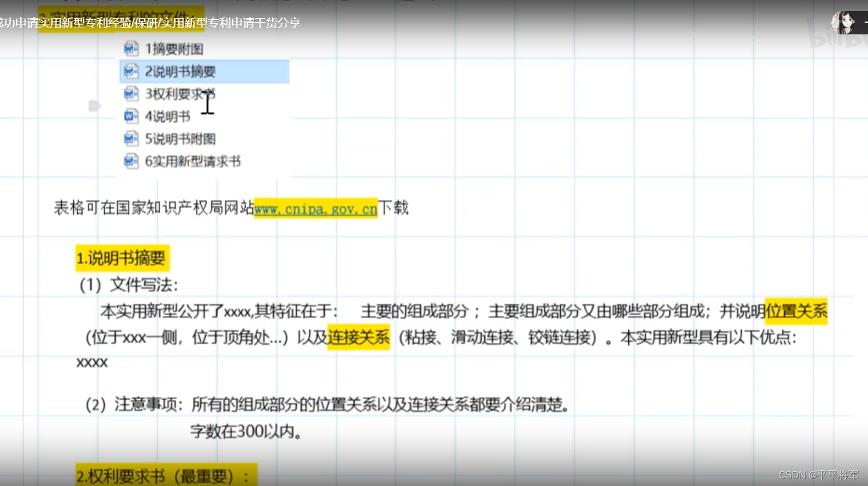The width and height of the screenshot is (868, 486).
Task: Click the highlighted words 位置关系
Action: point(796,311)
